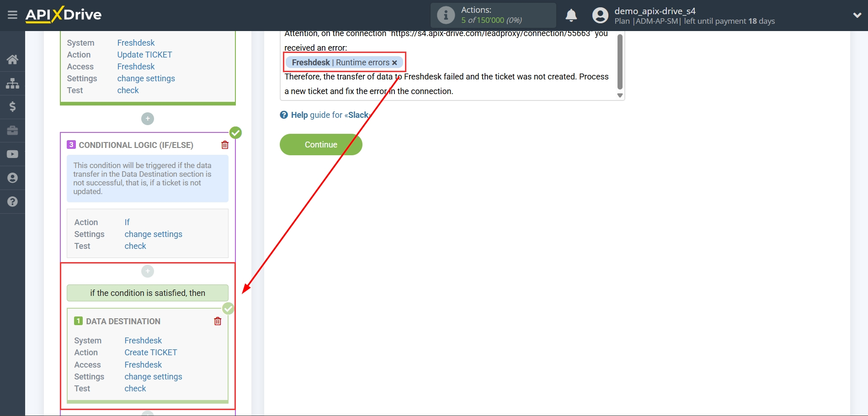Click the Data Destination title
This screenshot has width=868, height=416.
pyautogui.click(x=123, y=321)
